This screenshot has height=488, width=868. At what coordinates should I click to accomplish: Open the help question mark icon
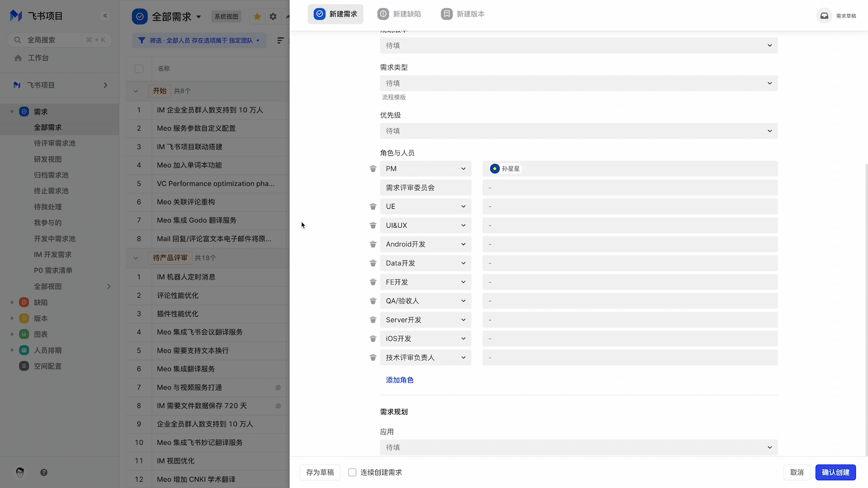[x=44, y=472]
